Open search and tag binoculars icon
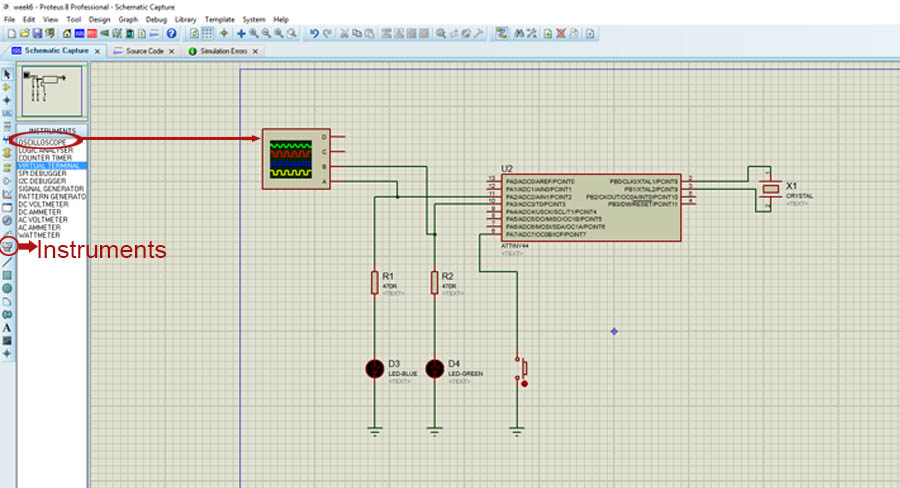 [519, 33]
